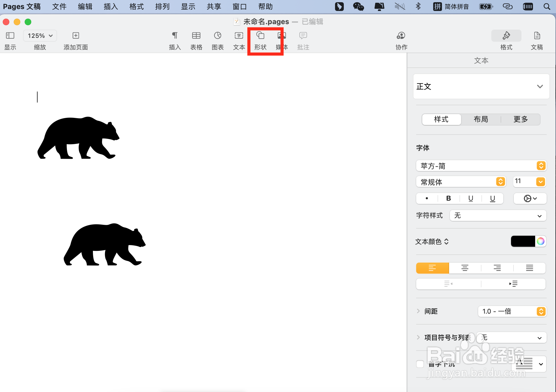Image resolution: width=556 pixels, height=392 pixels.
Task: Expand the spacing (间距) section
Action: [418, 311]
